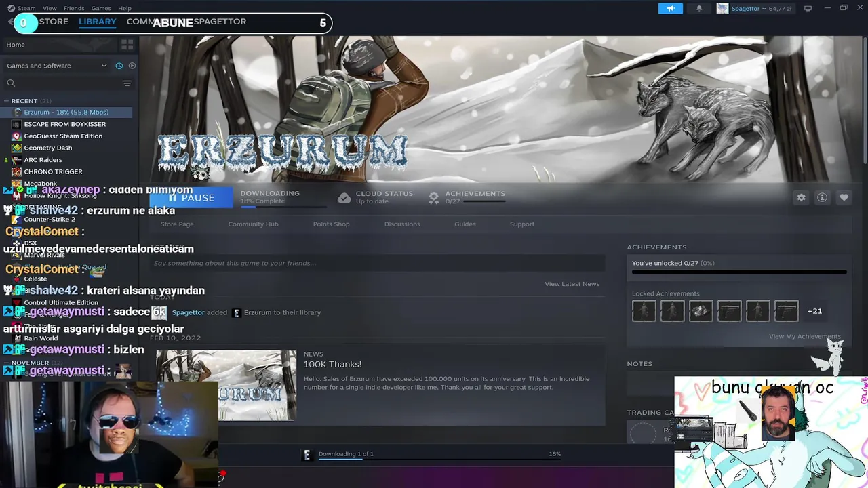Image resolution: width=868 pixels, height=488 pixels.
Task: Click the library search magnifier icon
Action: [11, 83]
